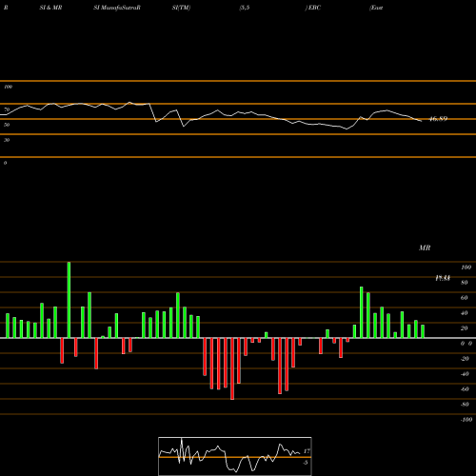Click the "70" label on RSI axis
The image size is (476, 476).
point(7,109)
